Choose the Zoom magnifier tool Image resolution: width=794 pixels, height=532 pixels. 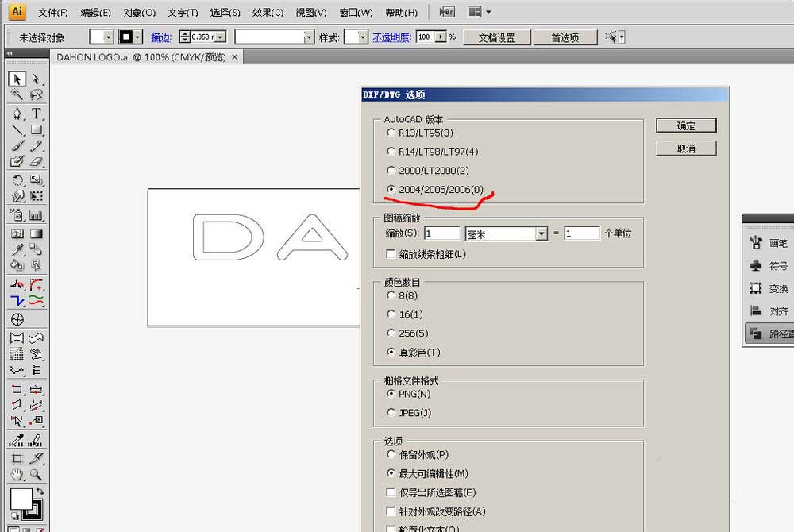click(36, 475)
